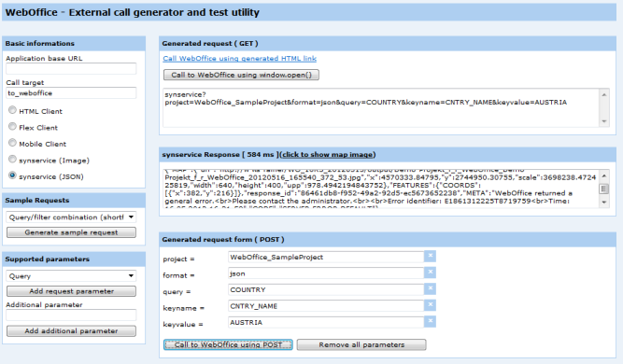Click the project value field WebOffice_SampleProject
Viewport: 623px width, 364px height.
326,257
